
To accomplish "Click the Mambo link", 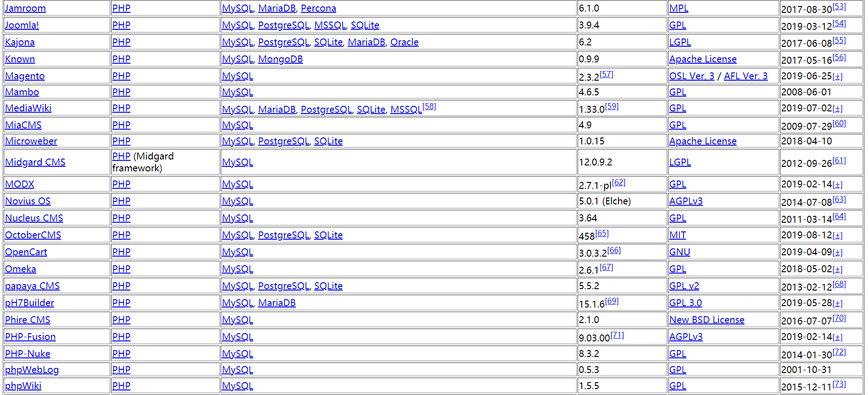I will [22, 92].
